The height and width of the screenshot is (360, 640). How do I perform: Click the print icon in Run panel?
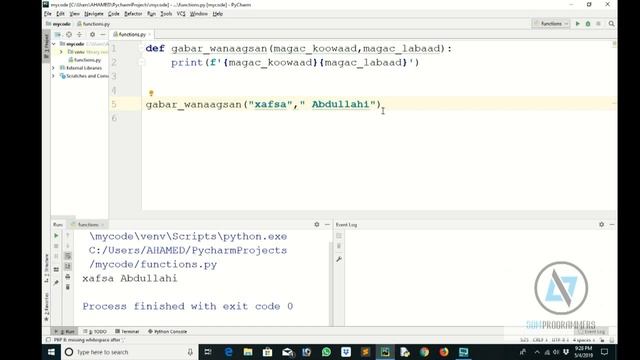(68, 277)
